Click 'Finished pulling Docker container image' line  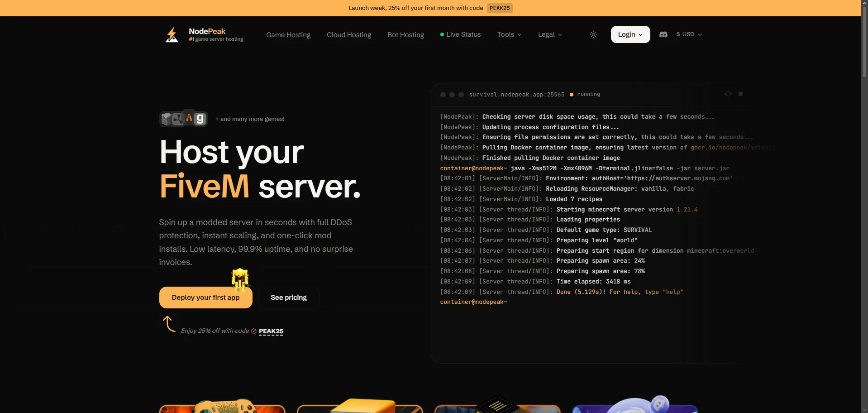[530, 158]
